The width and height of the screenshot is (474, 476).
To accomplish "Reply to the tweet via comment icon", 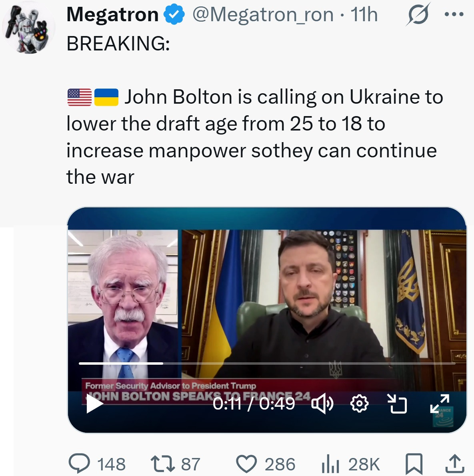I will tap(79, 464).
